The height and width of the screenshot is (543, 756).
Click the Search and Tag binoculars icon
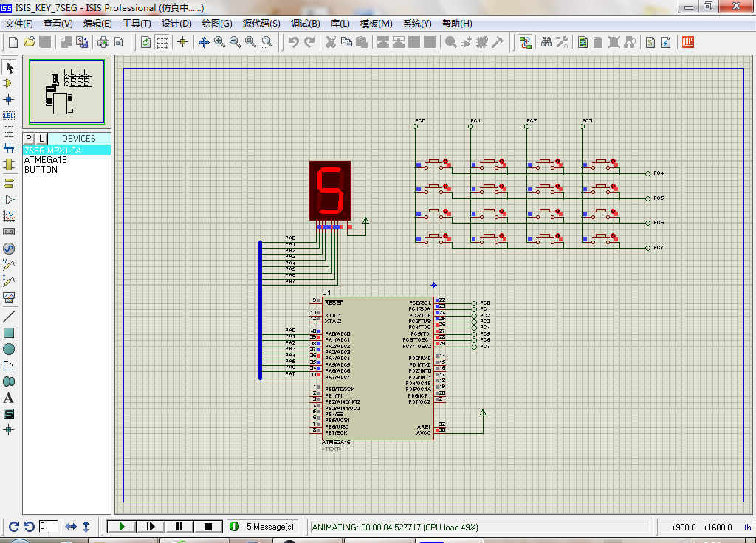(546, 42)
